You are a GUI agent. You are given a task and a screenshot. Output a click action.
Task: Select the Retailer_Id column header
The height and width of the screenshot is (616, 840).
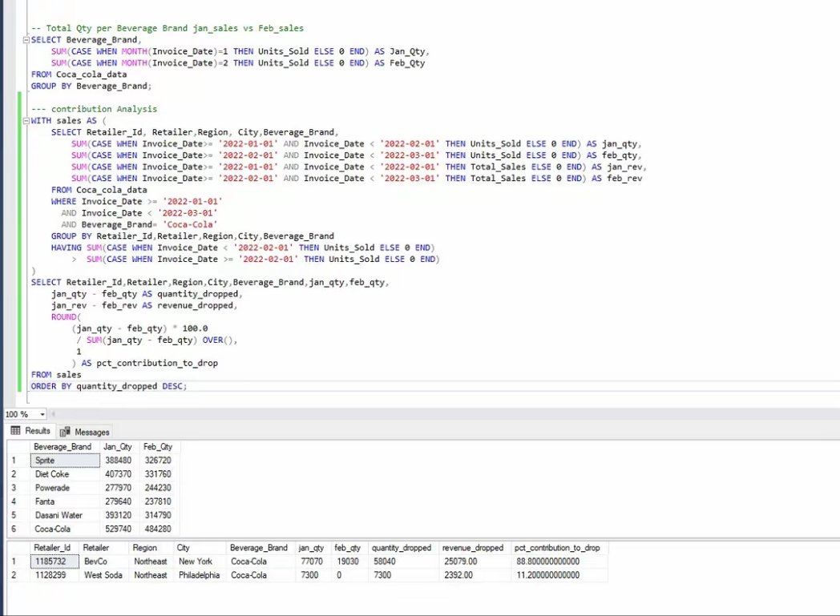point(53,548)
